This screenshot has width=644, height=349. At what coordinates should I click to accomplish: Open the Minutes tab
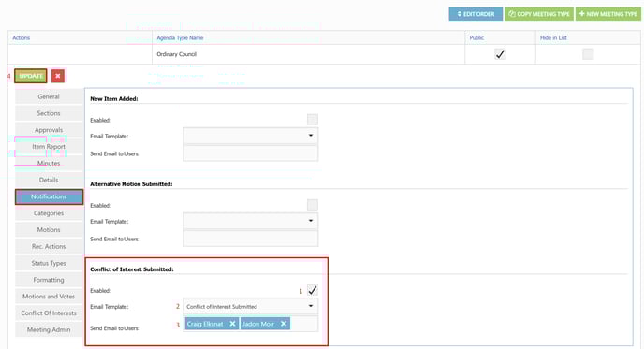click(49, 163)
